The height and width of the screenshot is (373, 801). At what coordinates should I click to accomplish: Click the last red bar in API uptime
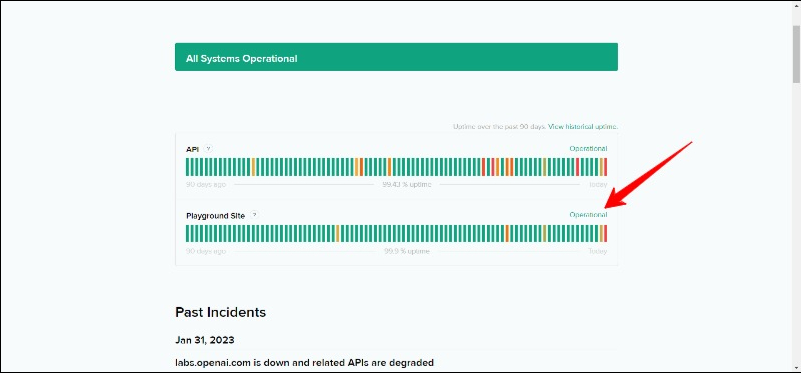coord(606,167)
